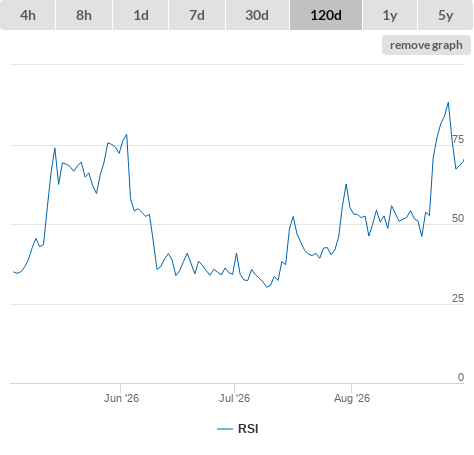Screen dimensions: 474x455
Task: Click the blue RSI legend line marker
Action: [225, 429]
